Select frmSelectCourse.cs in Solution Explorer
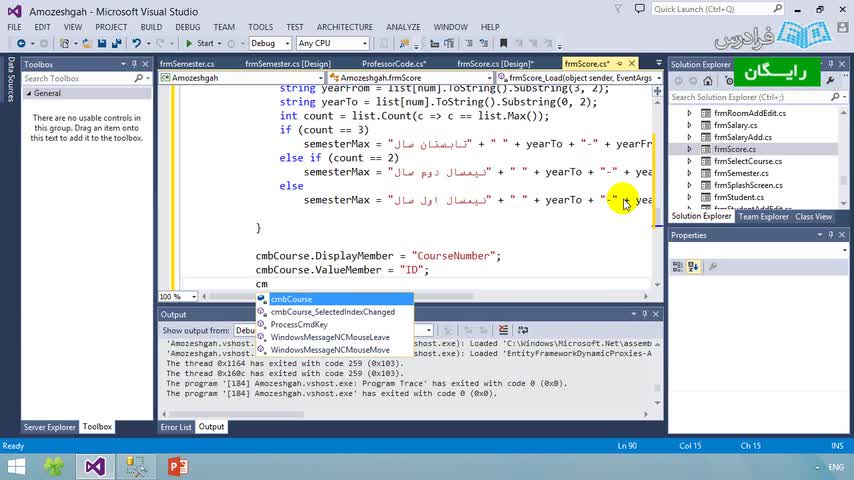The width and height of the screenshot is (854, 480). [x=747, y=161]
